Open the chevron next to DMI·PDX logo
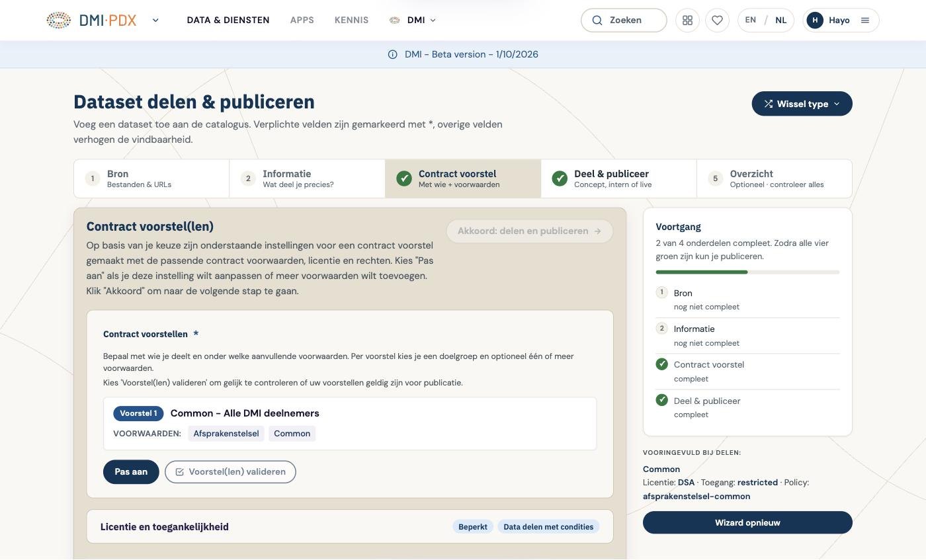 [x=155, y=20]
